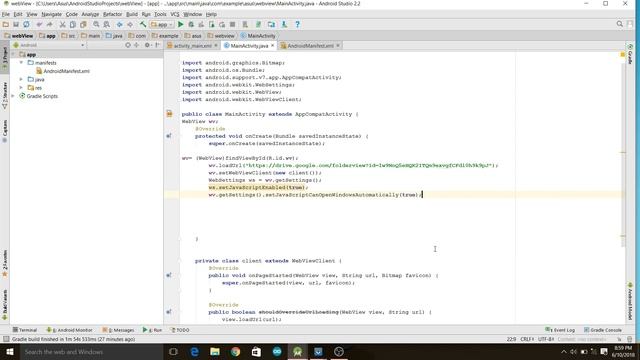Click the Undo arrow icon
The image size is (640, 360).
click(39, 24)
